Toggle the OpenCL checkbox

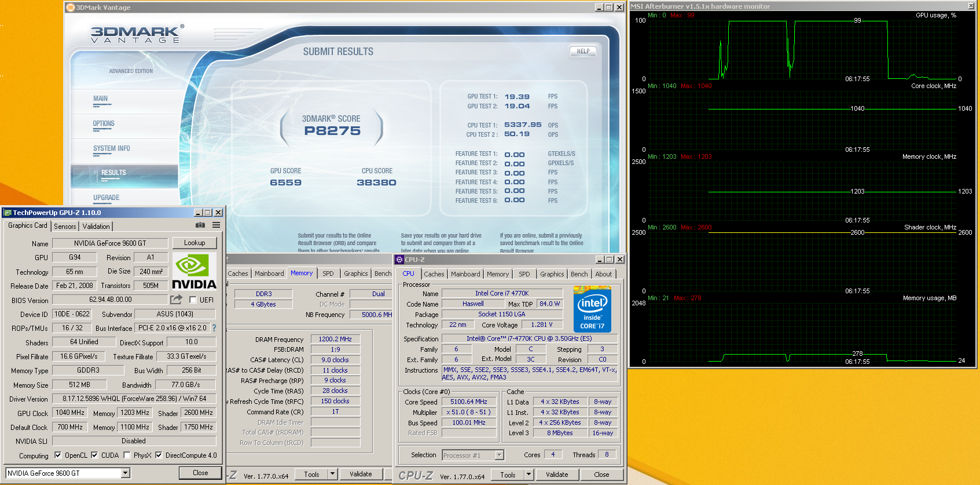click(x=58, y=455)
